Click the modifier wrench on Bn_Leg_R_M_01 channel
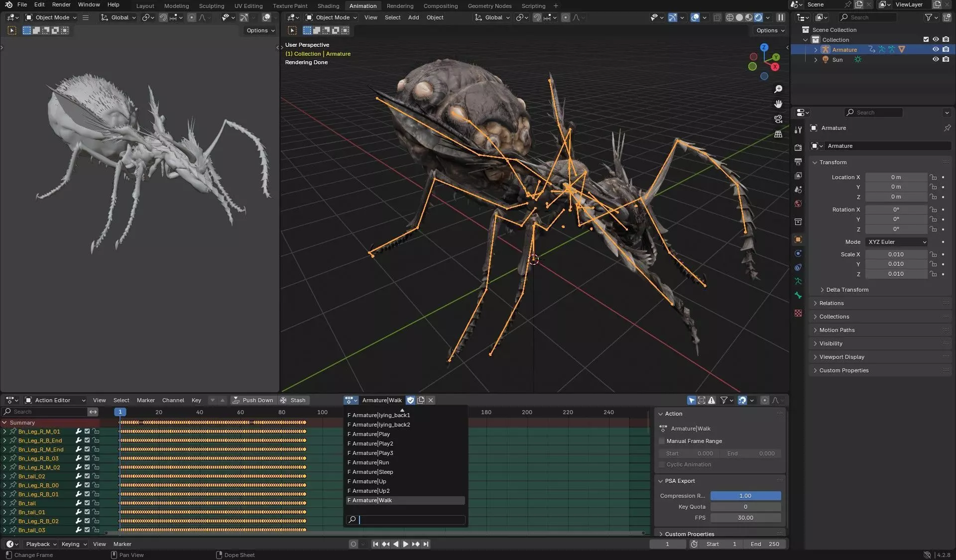 click(78, 432)
